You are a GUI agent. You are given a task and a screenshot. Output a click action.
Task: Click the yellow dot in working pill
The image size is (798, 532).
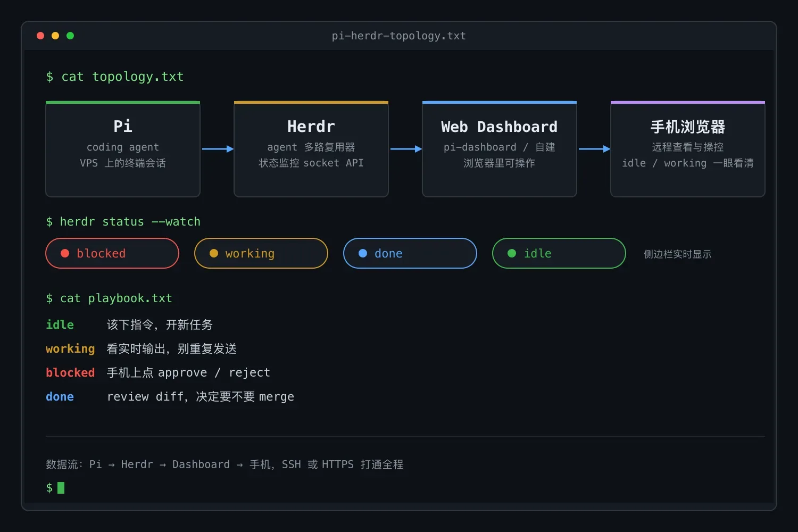click(214, 253)
